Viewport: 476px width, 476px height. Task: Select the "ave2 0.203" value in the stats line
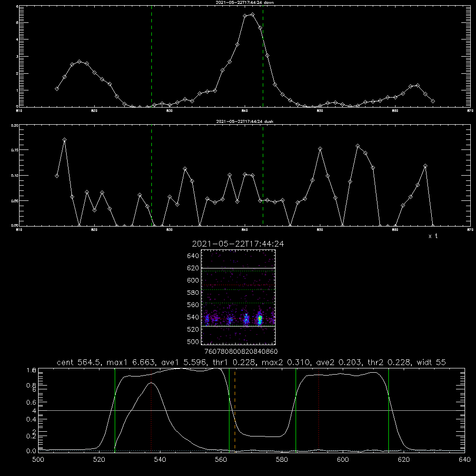(339, 362)
